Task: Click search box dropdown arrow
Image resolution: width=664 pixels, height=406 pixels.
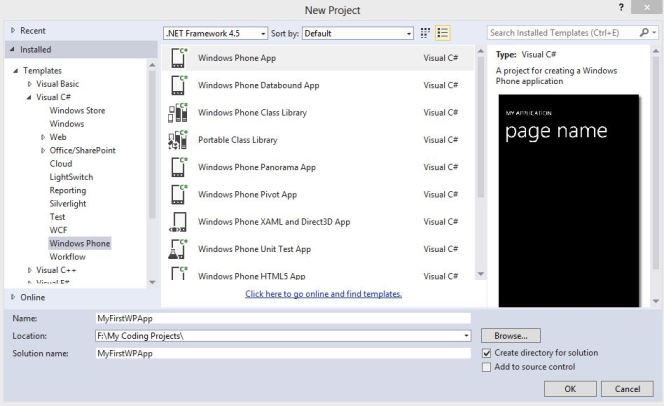Action: click(654, 33)
